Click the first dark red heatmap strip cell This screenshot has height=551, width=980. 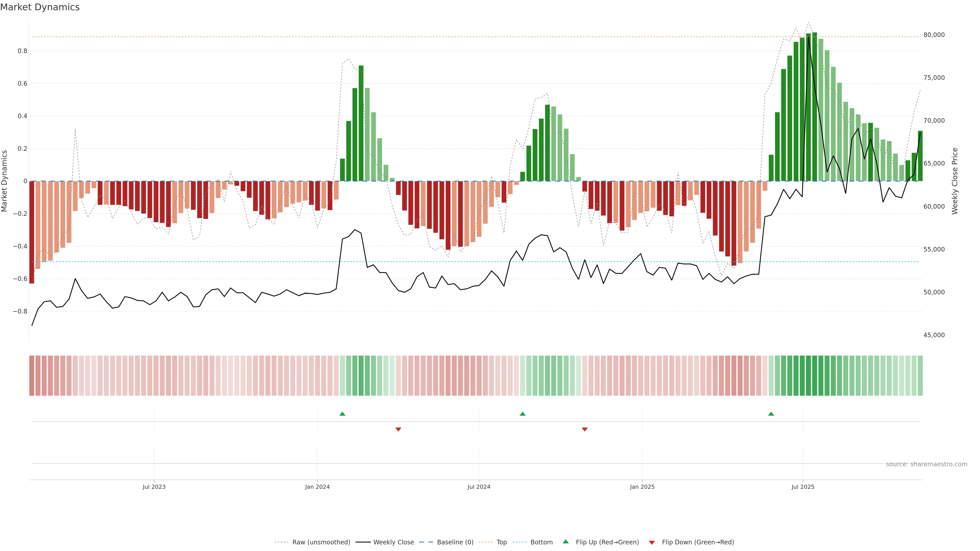coord(32,375)
